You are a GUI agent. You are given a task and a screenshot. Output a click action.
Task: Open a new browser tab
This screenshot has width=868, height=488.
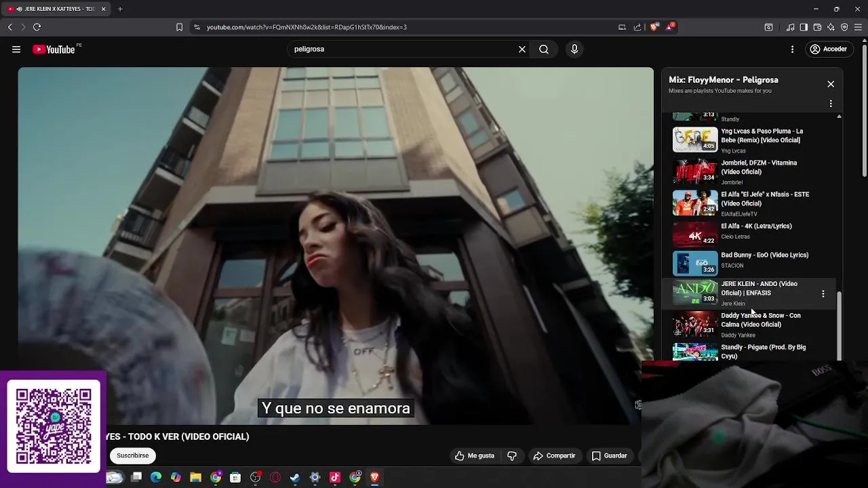(120, 9)
